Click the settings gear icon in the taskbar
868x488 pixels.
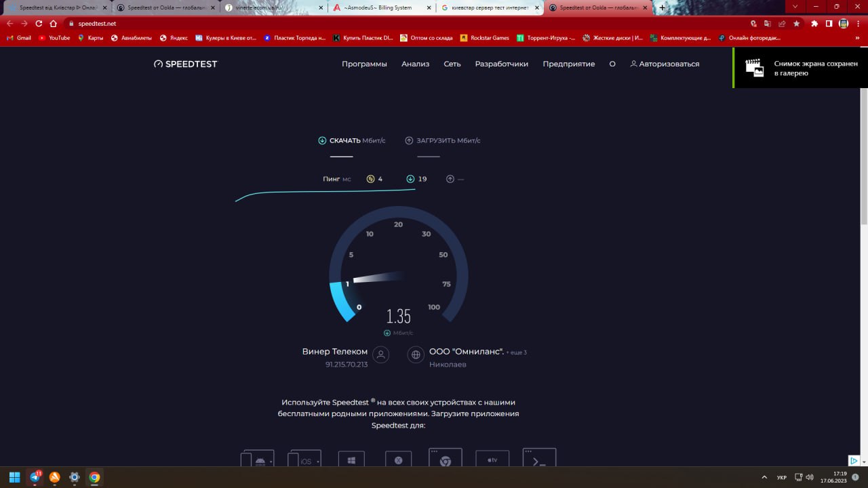75,477
